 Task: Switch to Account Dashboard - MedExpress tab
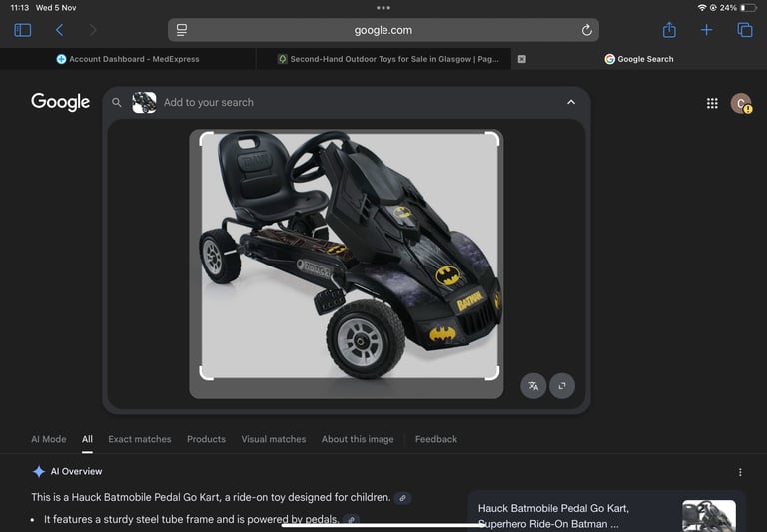coord(128,59)
